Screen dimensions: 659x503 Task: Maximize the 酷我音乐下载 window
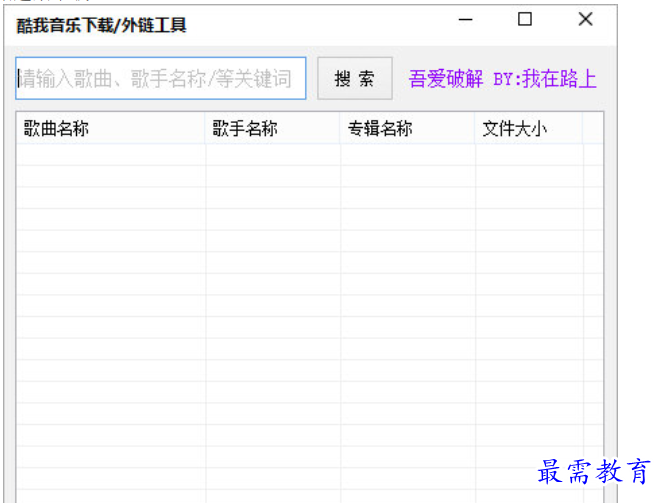[x=525, y=19]
